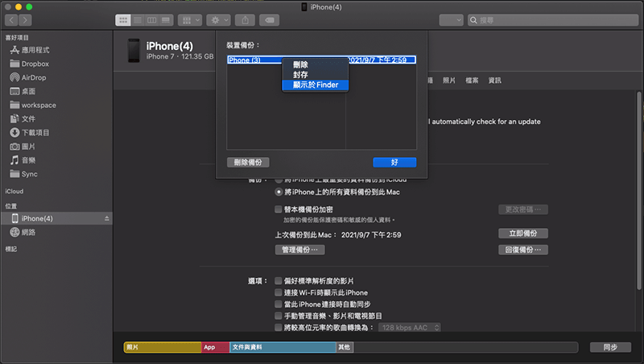The width and height of the screenshot is (644, 364).
Task: Enable 當此iPhone連接時自動同步 checkbox
Action: 279,304
